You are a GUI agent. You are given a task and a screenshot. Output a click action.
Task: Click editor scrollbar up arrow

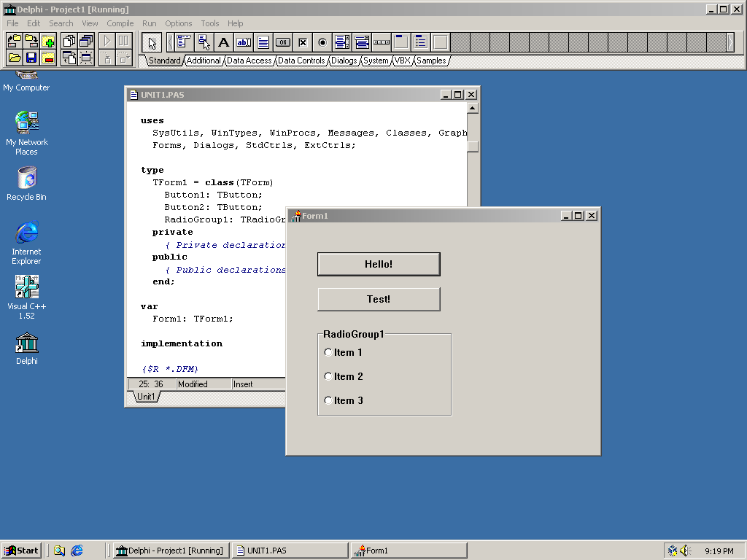coord(473,108)
